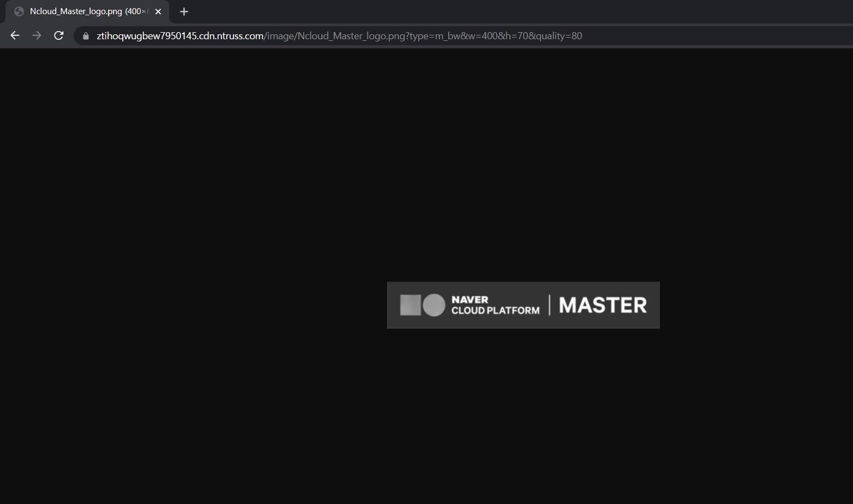Open a new browser tab with the plus icon
Screen dimensions: 853x504
point(184,11)
